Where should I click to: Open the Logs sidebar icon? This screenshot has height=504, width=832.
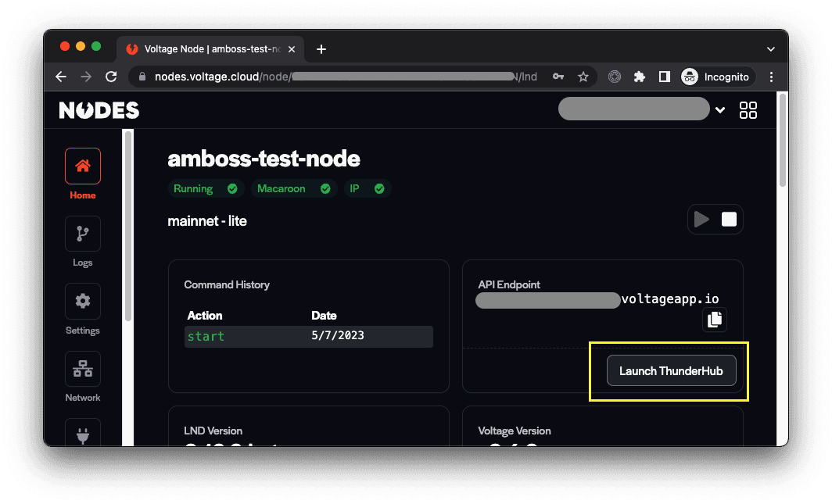click(x=83, y=234)
